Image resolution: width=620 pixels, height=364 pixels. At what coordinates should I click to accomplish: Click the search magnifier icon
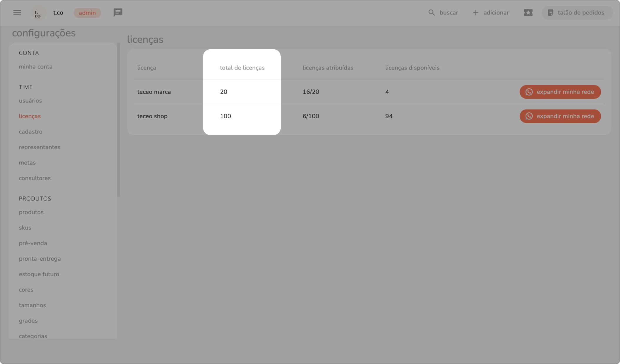(431, 13)
